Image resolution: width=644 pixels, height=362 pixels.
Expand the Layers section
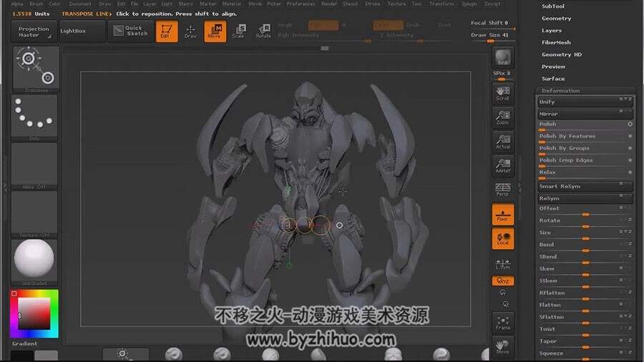[552, 30]
